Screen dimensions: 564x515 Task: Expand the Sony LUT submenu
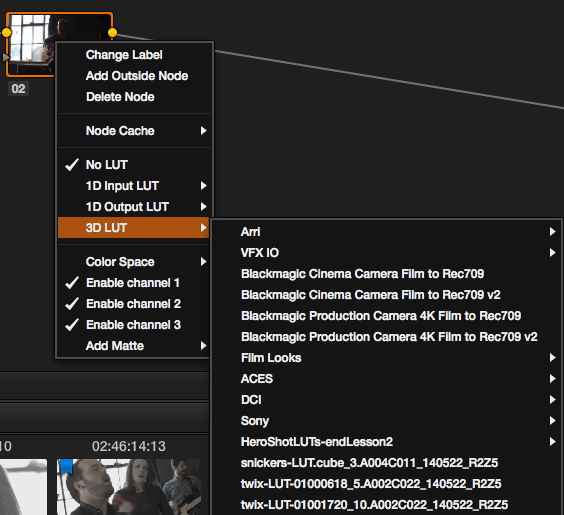click(x=386, y=421)
